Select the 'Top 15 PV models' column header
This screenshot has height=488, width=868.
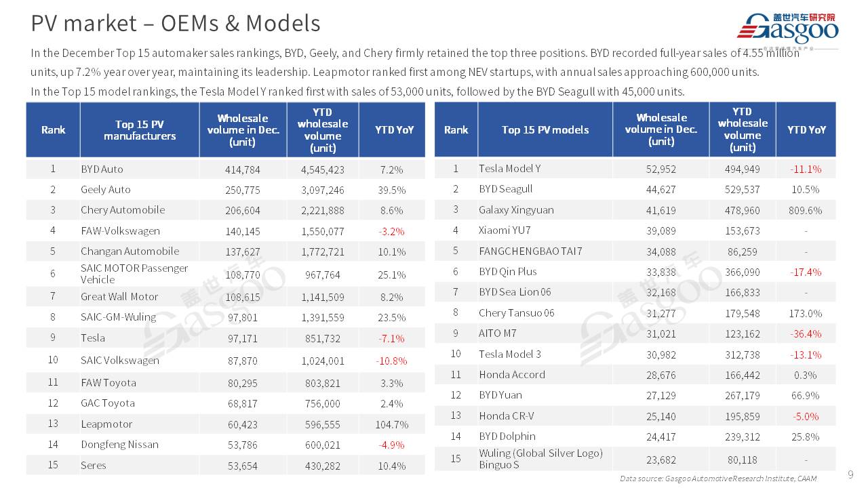click(x=545, y=129)
